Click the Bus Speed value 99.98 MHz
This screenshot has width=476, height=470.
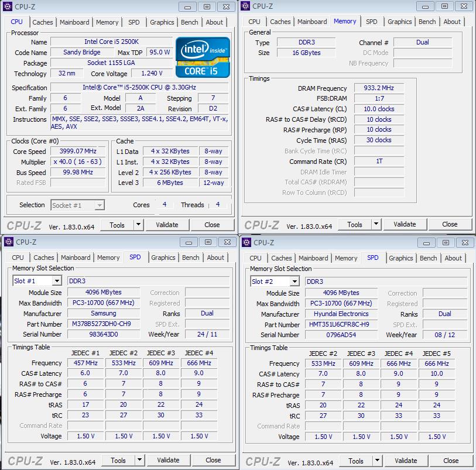click(78, 172)
